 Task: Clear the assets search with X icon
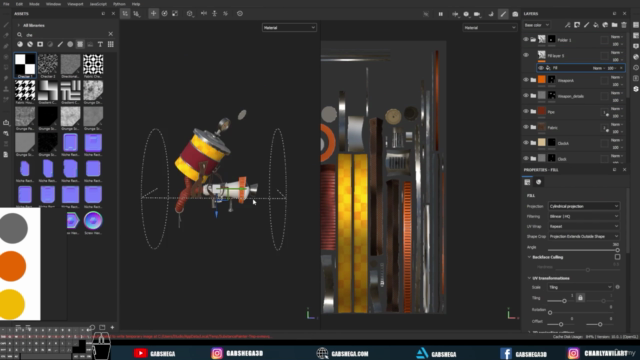111,34
